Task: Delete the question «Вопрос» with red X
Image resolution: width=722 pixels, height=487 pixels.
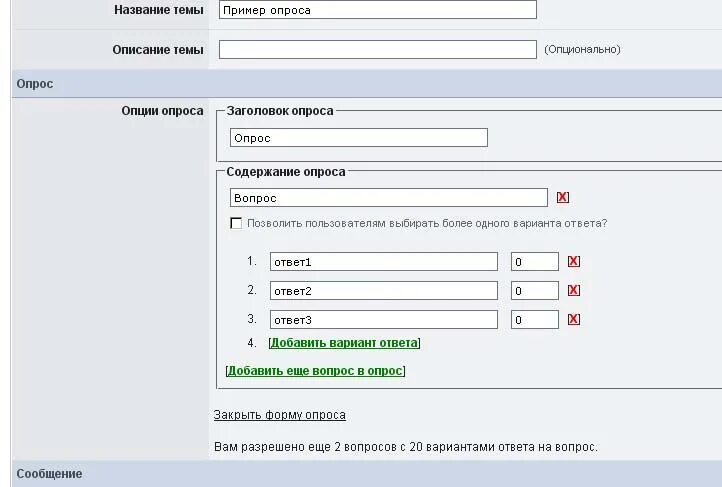Action: [x=562, y=197]
